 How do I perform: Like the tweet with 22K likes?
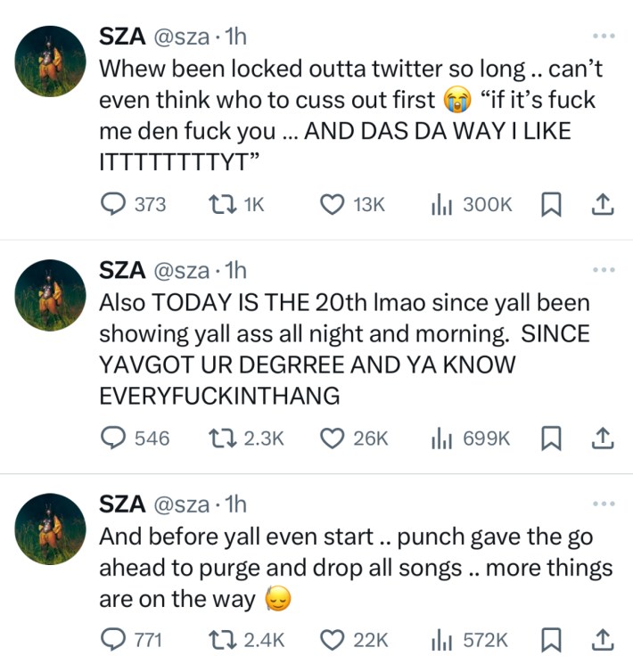[332, 639]
